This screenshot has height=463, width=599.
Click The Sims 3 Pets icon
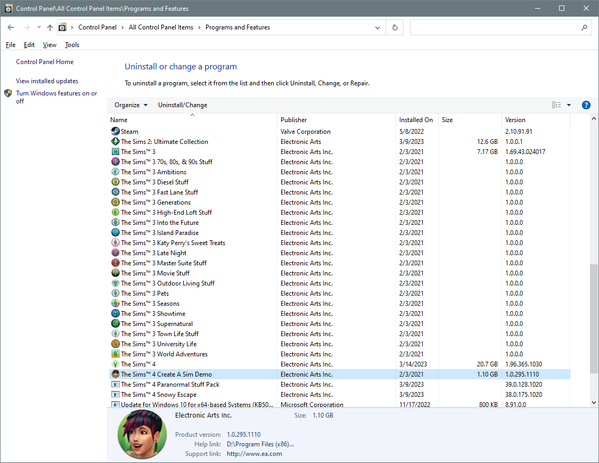pyautogui.click(x=115, y=293)
